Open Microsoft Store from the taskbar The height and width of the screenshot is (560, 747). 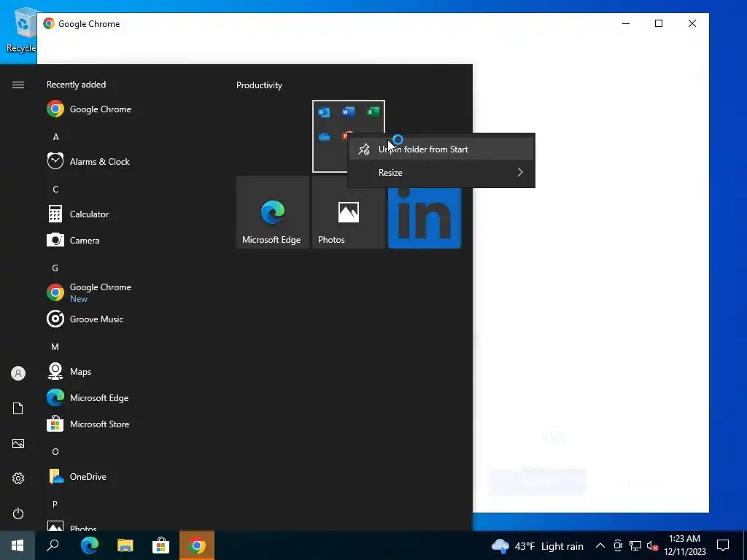[x=160, y=545]
